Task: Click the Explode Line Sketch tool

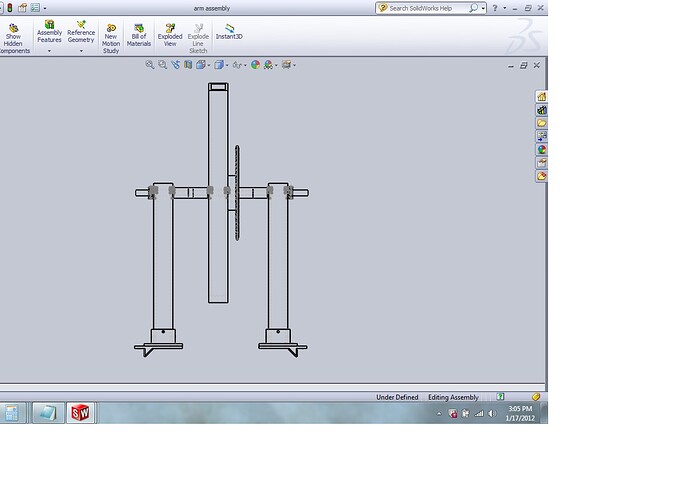Action: (x=198, y=39)
